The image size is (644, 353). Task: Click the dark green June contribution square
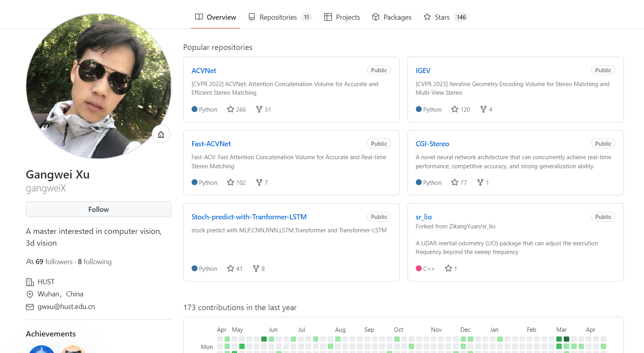[264, 339]
